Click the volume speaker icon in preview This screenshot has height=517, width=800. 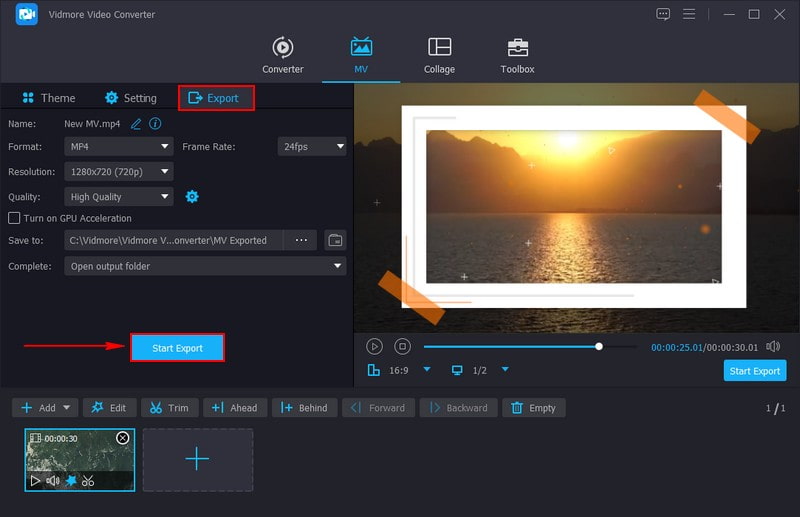click(773, 346)
